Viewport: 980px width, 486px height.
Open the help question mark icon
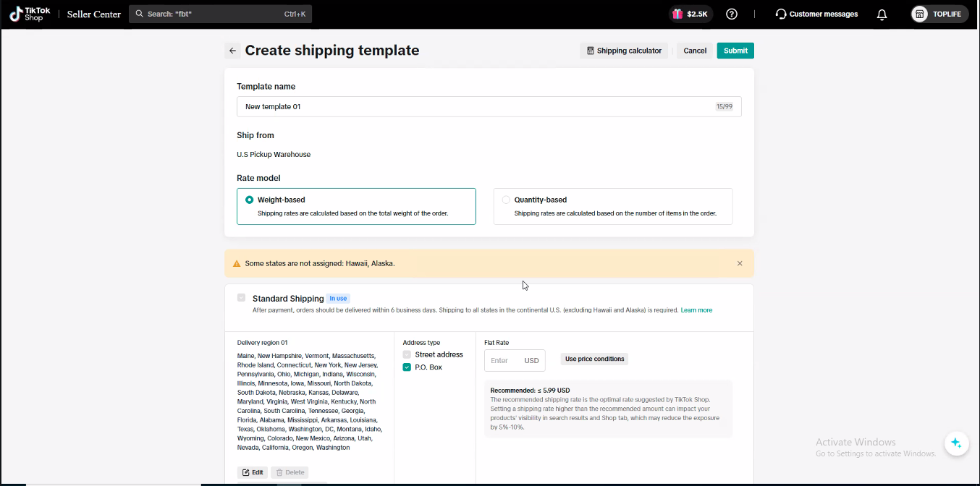(x=732, y=14)
